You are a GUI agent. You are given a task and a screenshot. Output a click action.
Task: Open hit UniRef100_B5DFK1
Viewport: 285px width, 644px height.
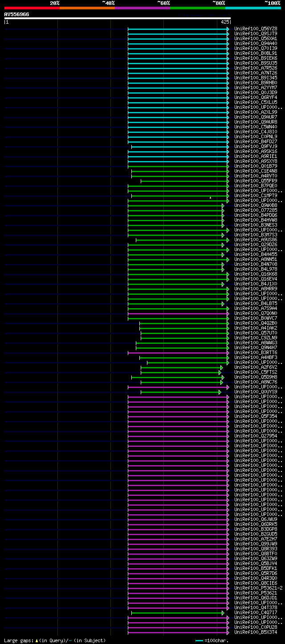pyautogui.click(x=256, y=568)
